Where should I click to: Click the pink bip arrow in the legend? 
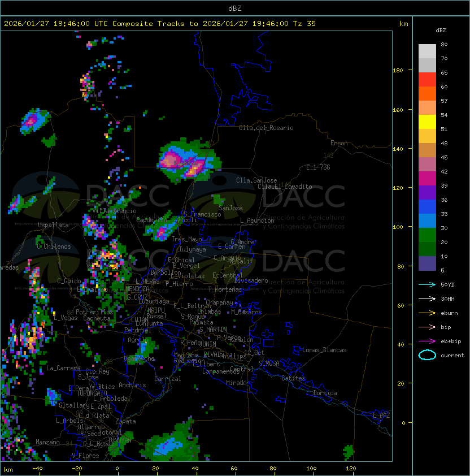[427, 327]
